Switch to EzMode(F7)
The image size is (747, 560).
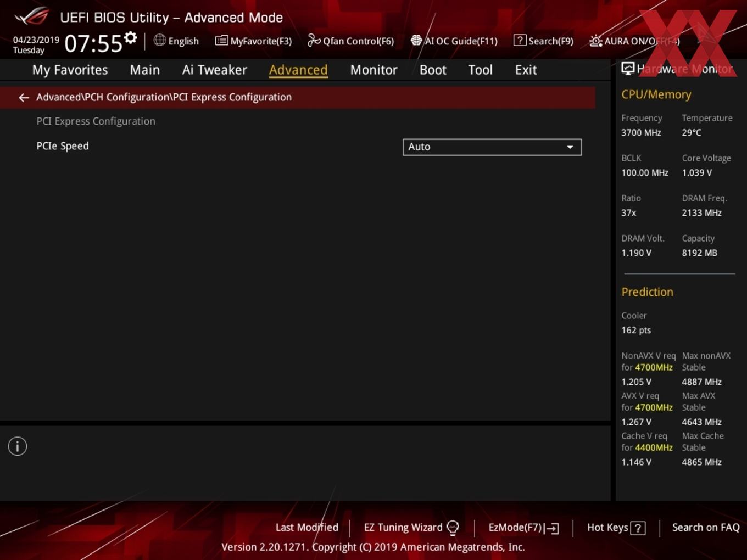524,528
